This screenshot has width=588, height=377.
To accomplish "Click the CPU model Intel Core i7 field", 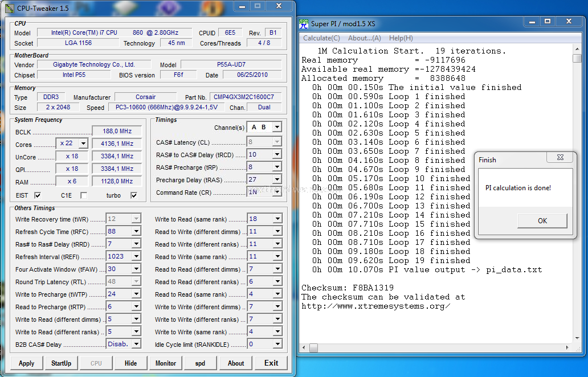I will pyautogui.click(x=115, y=32).
